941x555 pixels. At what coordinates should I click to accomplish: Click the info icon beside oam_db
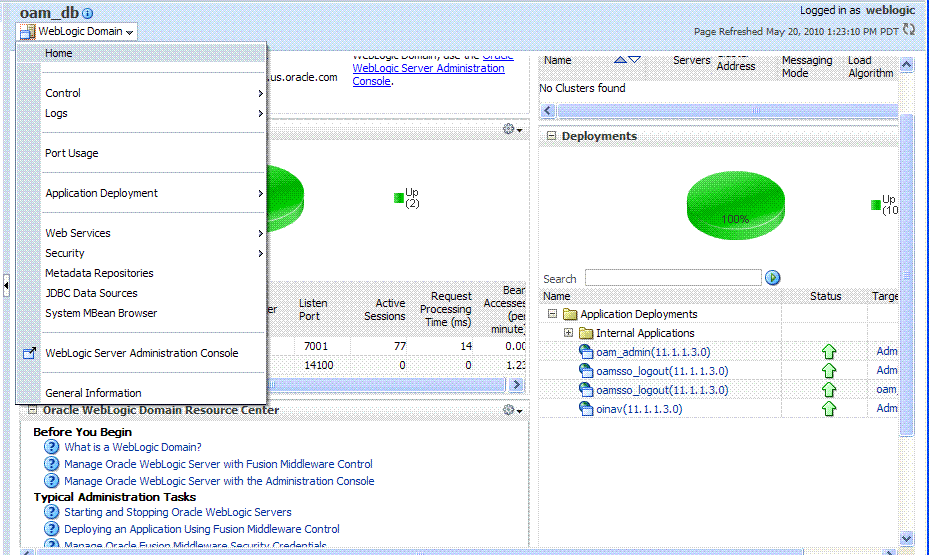coord(88,13)
